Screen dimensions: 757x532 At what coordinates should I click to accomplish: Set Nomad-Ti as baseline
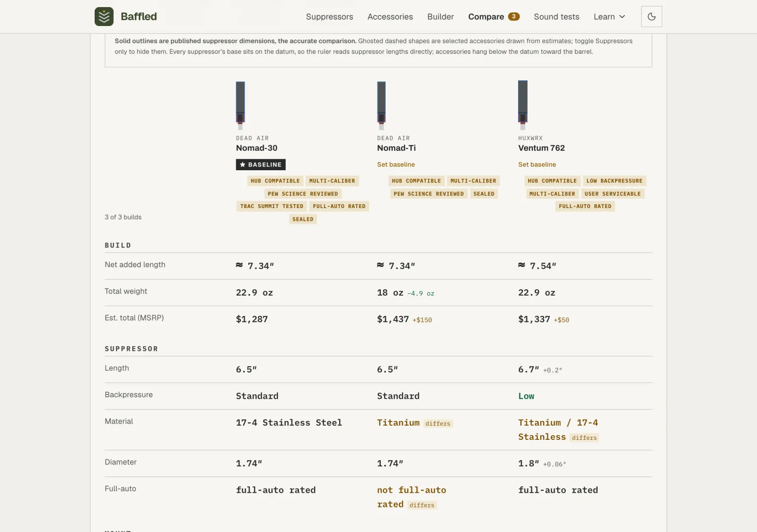396,165
